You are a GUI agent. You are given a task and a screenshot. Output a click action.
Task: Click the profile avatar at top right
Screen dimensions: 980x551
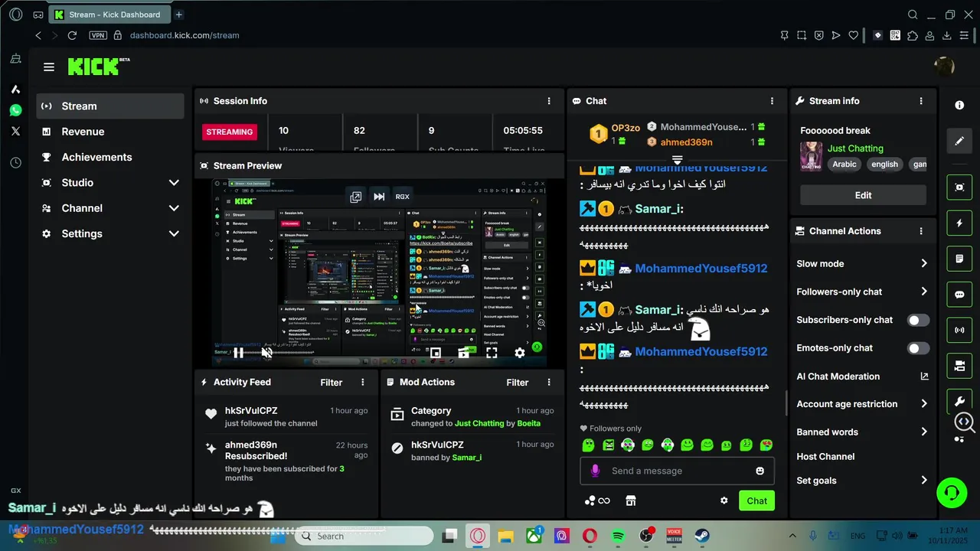944,67
